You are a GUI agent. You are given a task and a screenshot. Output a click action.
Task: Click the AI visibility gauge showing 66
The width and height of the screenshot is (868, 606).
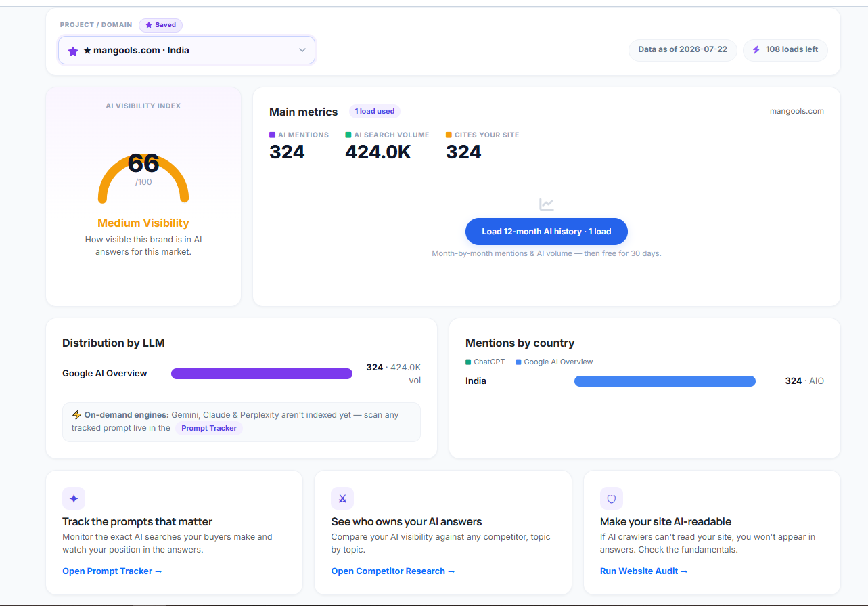(143, 177)
